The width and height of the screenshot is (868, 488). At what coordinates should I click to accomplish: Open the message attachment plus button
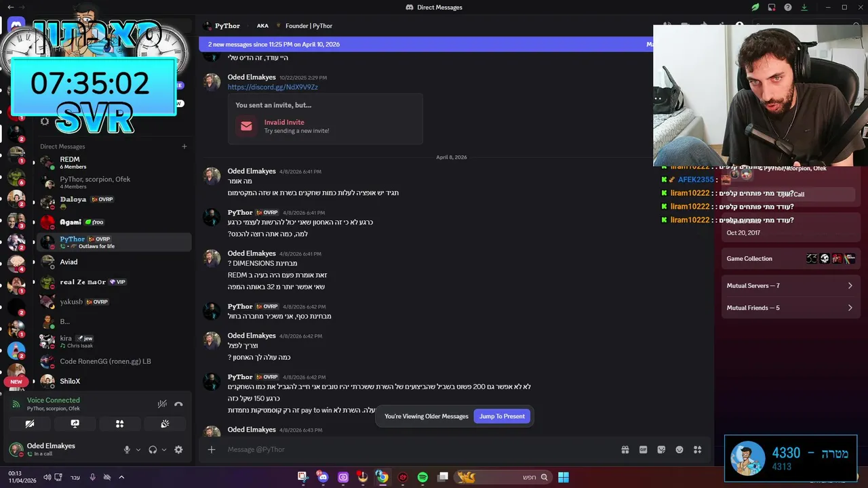tap(212, 449)
